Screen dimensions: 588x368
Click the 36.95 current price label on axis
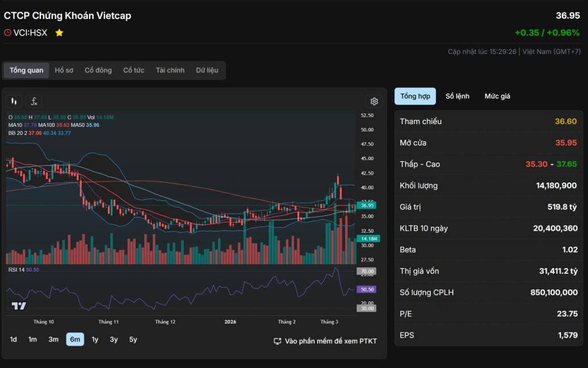(x=366, y=205)
